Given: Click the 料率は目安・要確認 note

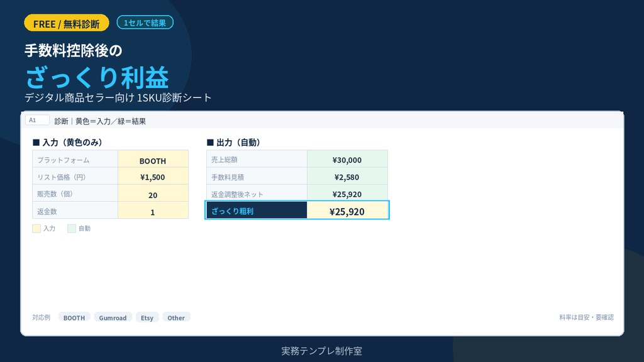Looking at the screenshot, I should coord(586,317).
